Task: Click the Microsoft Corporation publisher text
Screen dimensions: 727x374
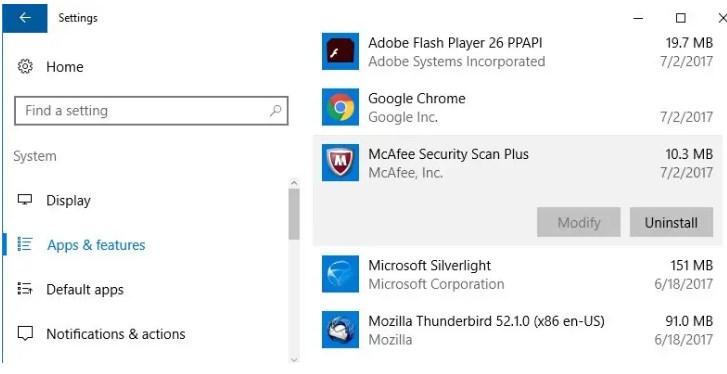Action: 436,284
